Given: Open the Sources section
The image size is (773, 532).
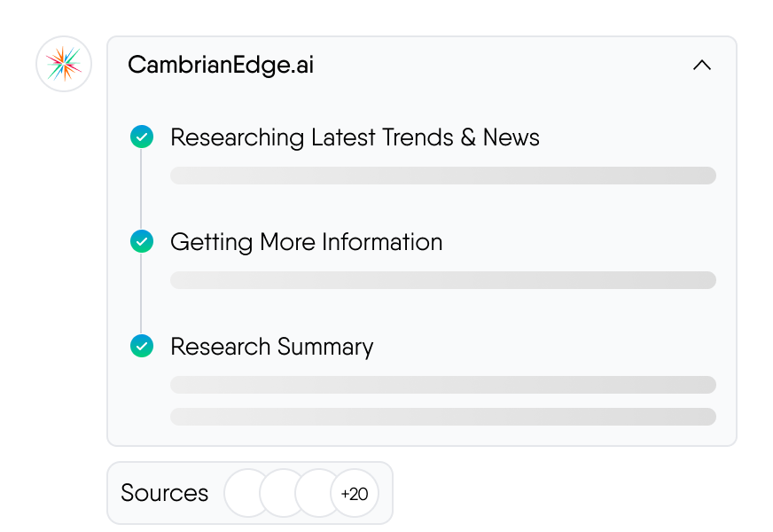Looking at the screenshot, I should 164,493.
